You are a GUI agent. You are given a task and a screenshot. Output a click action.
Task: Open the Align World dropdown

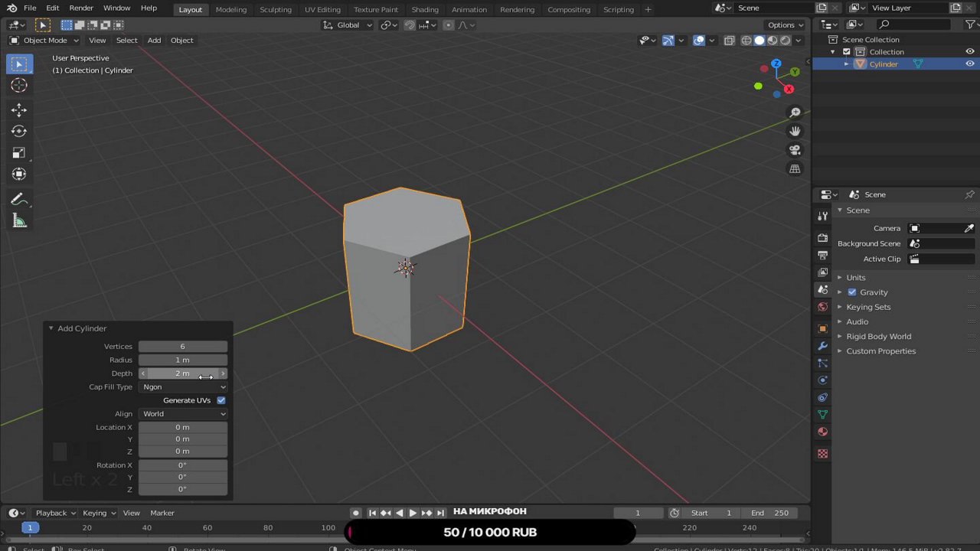183,414
